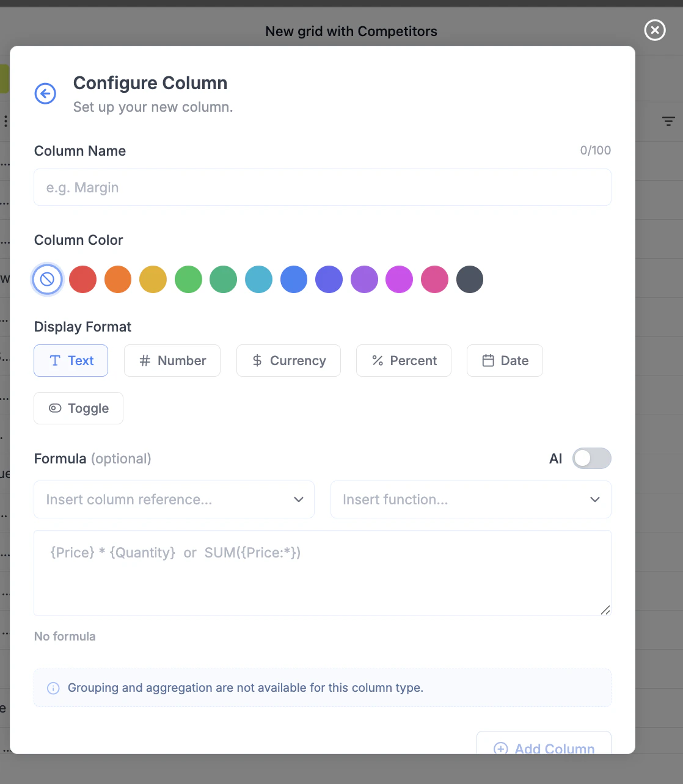Click inside the formula text area
The width and height of the screenshot is (683, 784).
pos(323,573)
